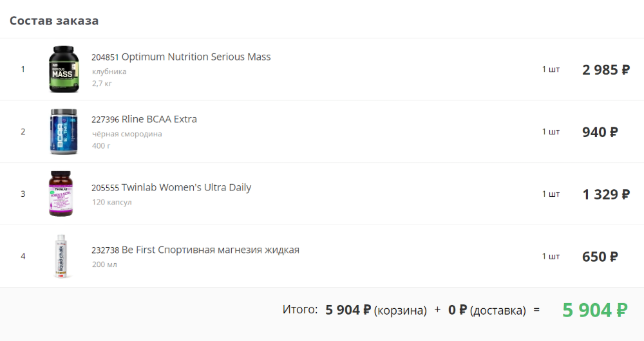Screen dimensions: 644x341
Task: Select the клубника flavor label
Action: (x=109, y=71)
